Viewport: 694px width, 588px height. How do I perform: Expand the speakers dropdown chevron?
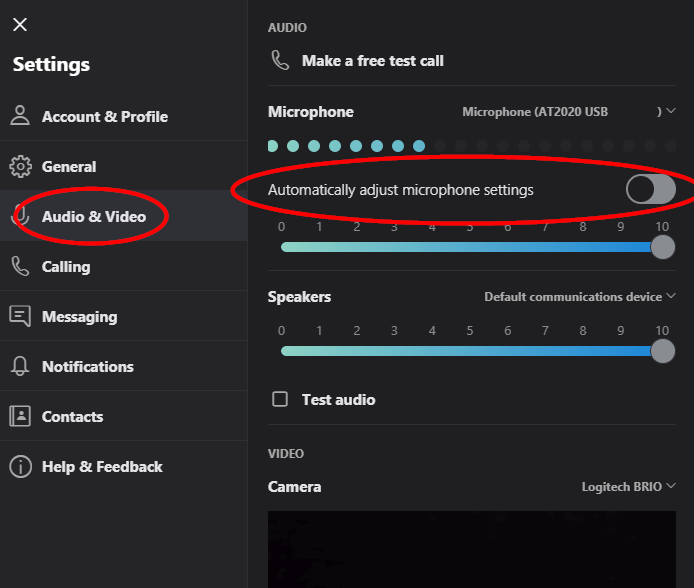(x=671, y=295)
